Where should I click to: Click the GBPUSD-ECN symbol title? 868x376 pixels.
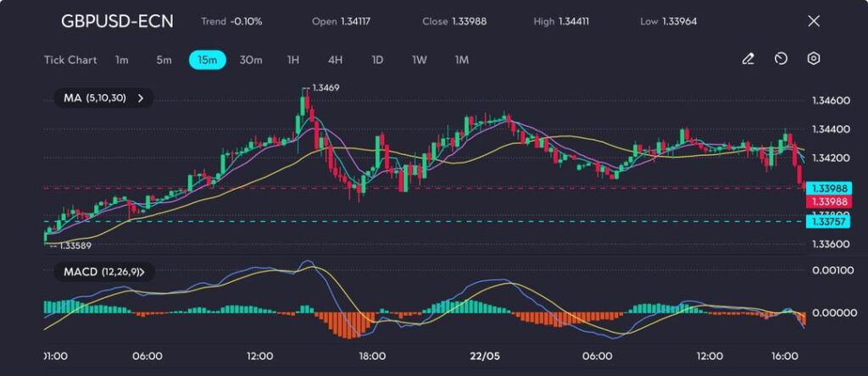point(117,21)
